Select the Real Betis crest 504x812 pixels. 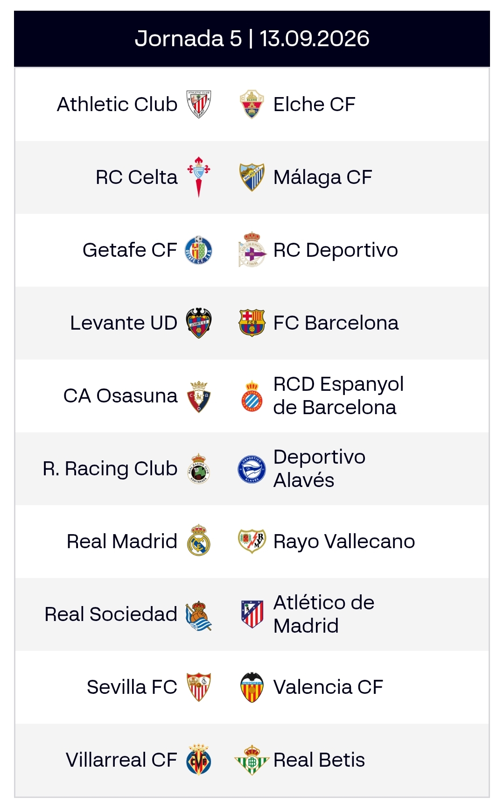[x=252, y=760]
